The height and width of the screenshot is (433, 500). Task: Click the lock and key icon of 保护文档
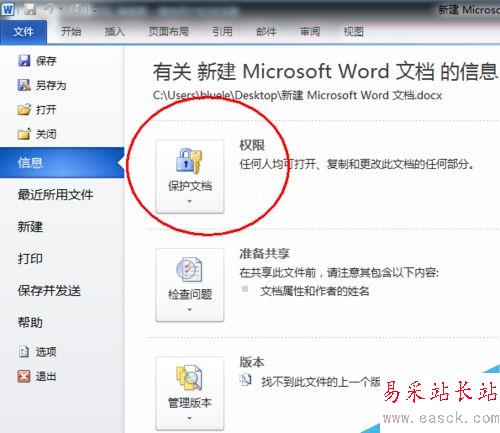coord(189,161)
